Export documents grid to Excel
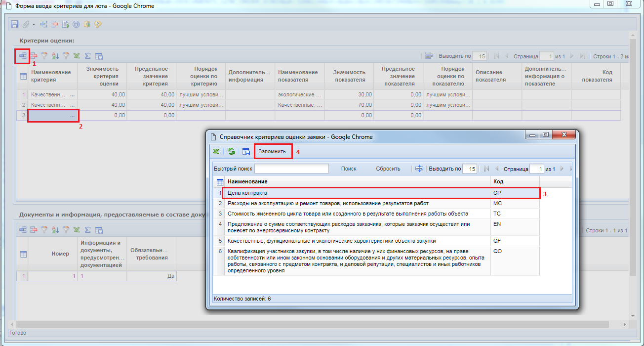This screenshot has height=346, width=644. [x=77, y=230]
